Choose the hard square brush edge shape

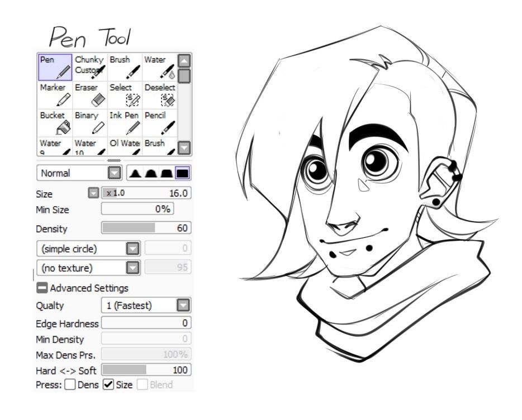click(182, 173)
